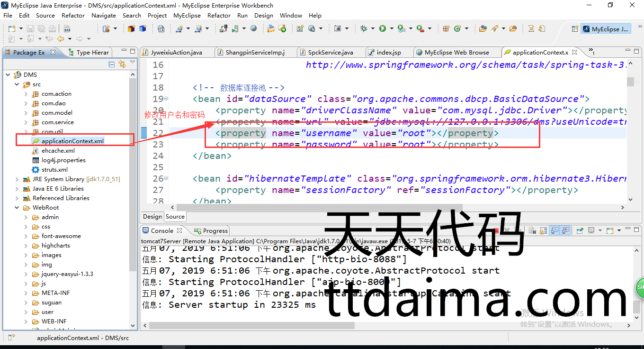
Task: Collapse the WebRoot folder
Action: 17,208
